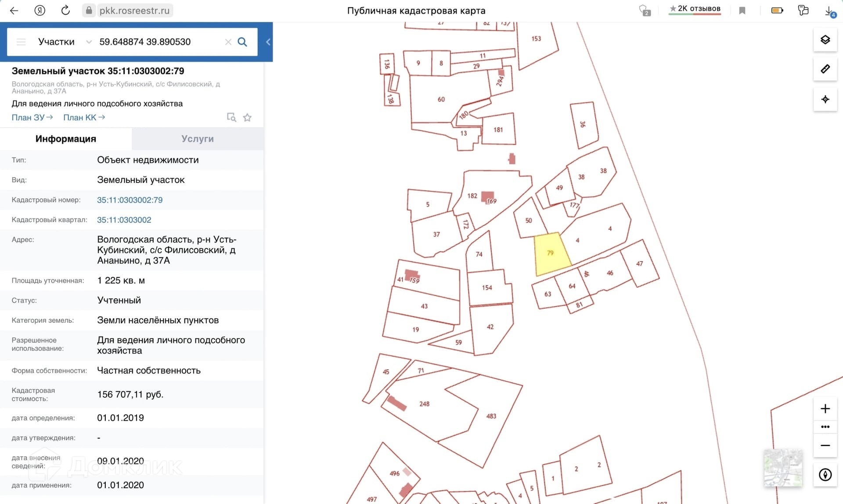Add parcel to favorites star
Viewport: 843px width, 504px height.
point(247,118)
